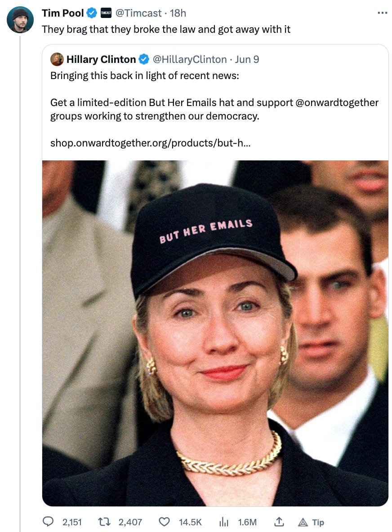Click the retweet arrows icon

click(104, 522)
